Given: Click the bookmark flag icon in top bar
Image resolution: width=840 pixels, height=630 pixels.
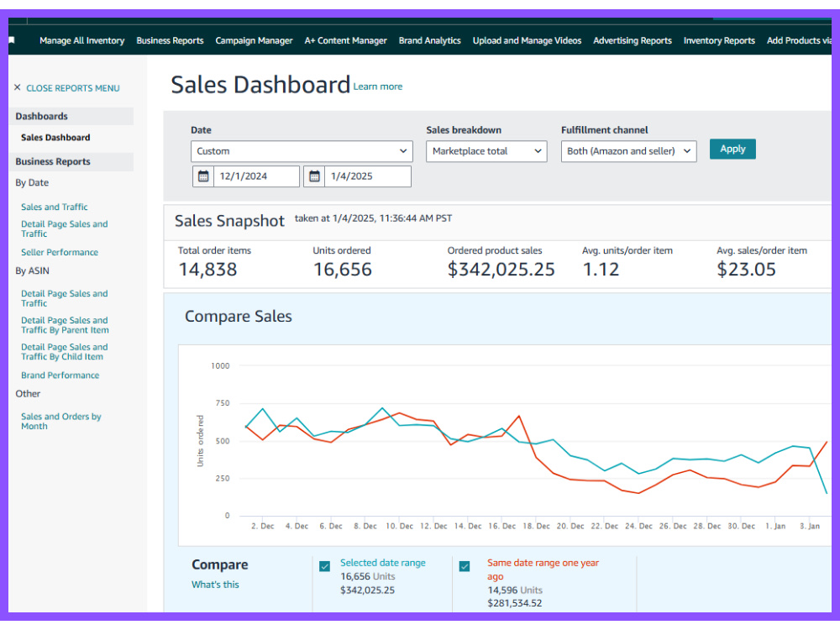Looking at the screenshot, I should [11, 40].
